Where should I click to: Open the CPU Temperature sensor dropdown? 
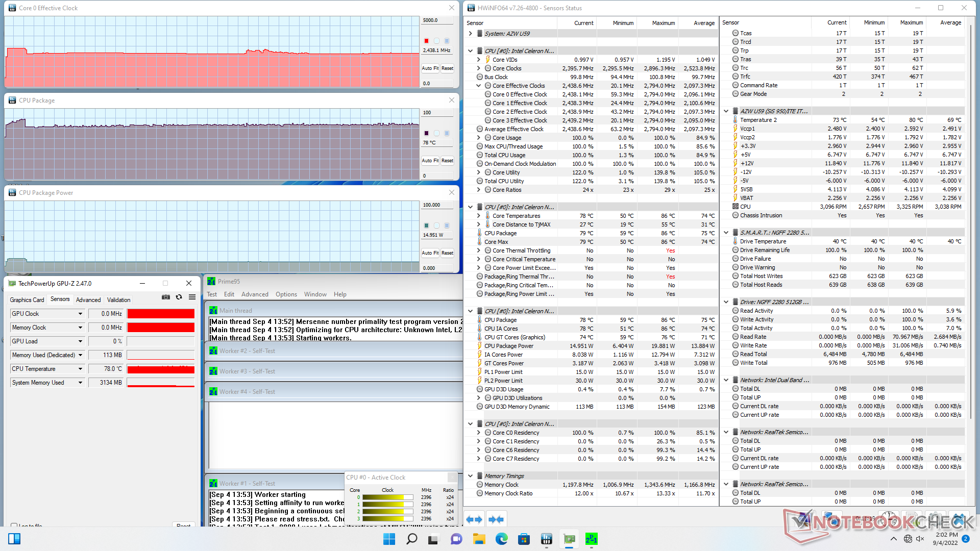click(x=80, y=369)
